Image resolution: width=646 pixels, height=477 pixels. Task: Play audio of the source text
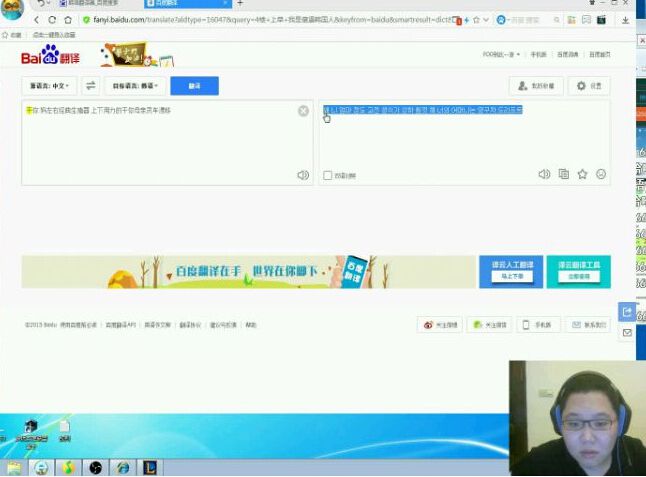click(x=303, y=175)
